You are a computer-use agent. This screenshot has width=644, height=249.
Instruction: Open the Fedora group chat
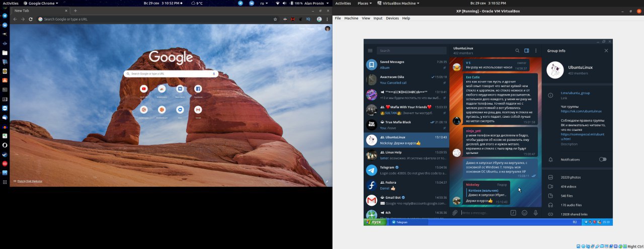click(x=407, y=185)
